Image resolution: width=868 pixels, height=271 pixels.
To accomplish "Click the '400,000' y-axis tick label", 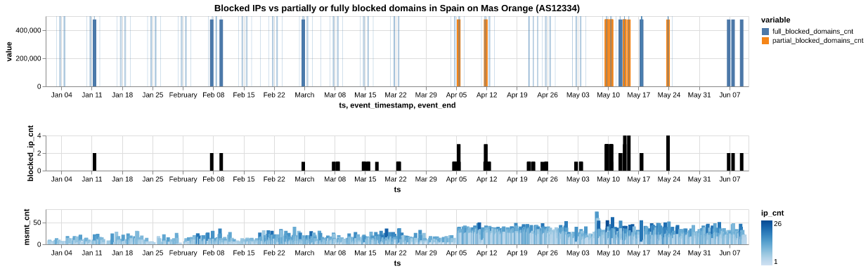I will click(x=27, y=31).
